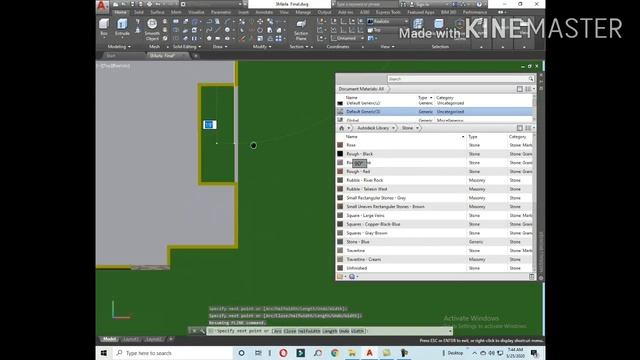Screen dimensions: 640x360
Task: Select the Unfinished stone material
Action: click(434, 268)
